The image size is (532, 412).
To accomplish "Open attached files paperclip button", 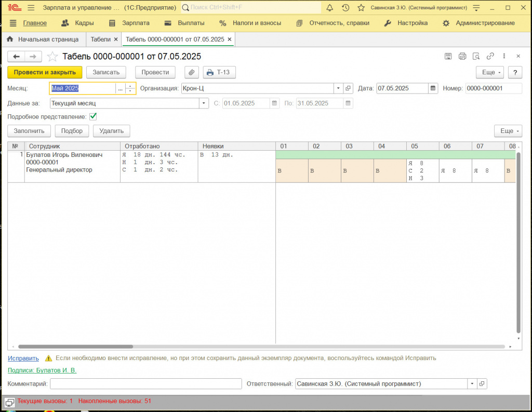I will click(192, 72).
